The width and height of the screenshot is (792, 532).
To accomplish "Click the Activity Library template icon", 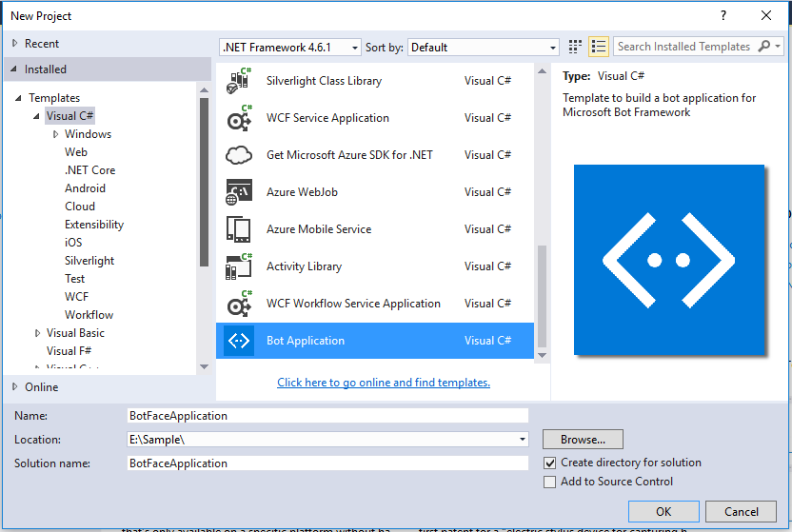I will [238, 266].
